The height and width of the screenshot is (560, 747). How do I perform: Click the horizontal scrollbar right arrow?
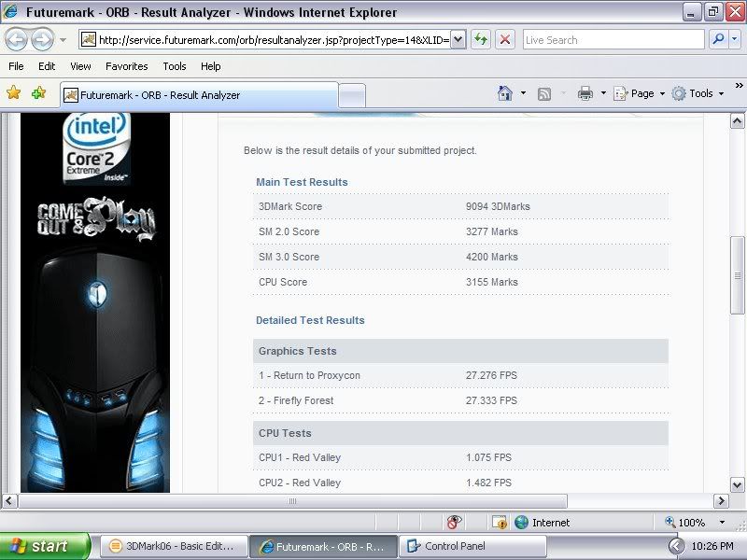[721, 501]
